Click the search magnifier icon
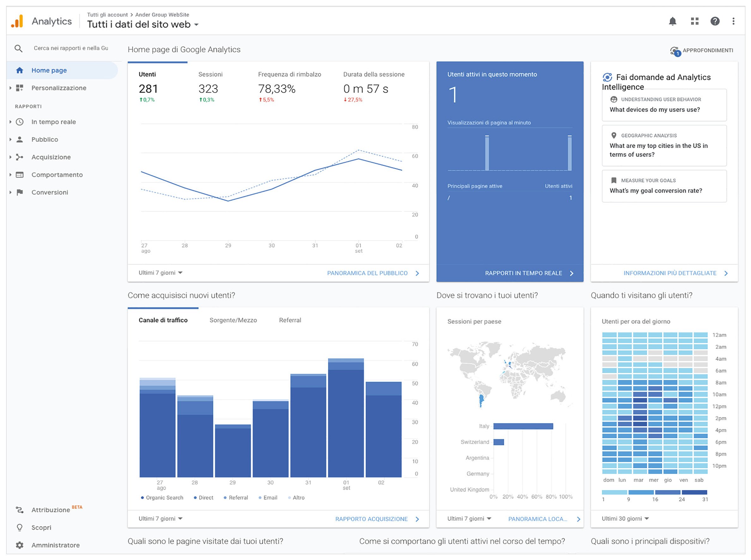This screenshot has height=560, width=751. click(x=19, y=48)
